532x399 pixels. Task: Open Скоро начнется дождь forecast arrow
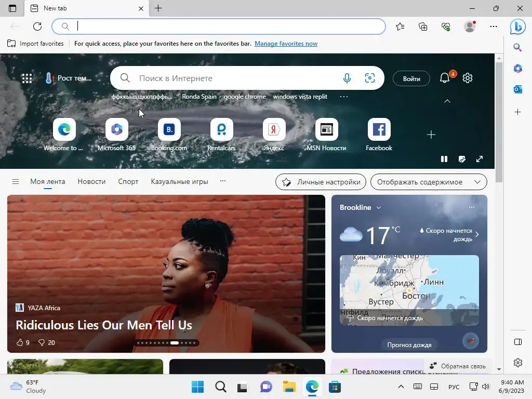coord(477,234)
